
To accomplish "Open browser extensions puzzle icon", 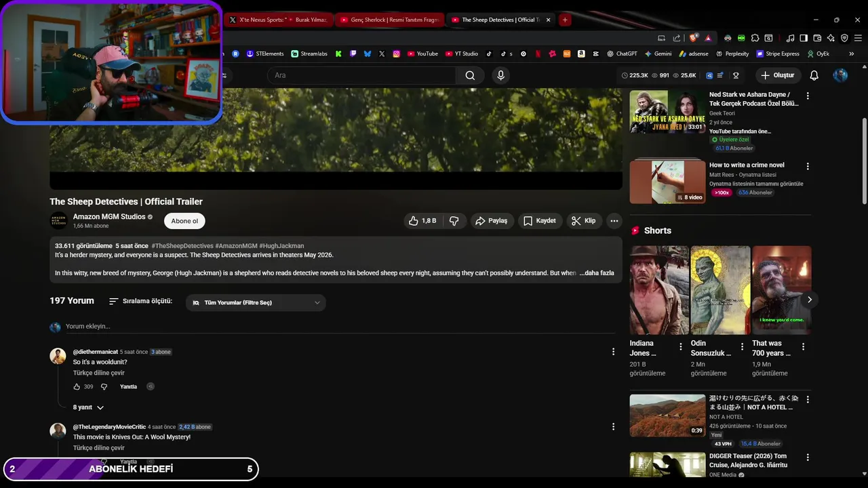I will coord(755,38).
